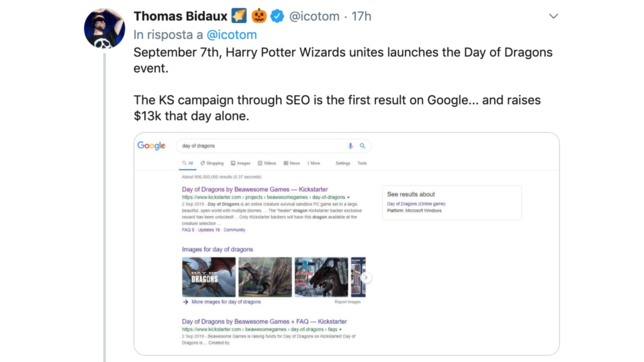Select the Images search tab
The height and width of the screenshot is (362, 644).
241,163
